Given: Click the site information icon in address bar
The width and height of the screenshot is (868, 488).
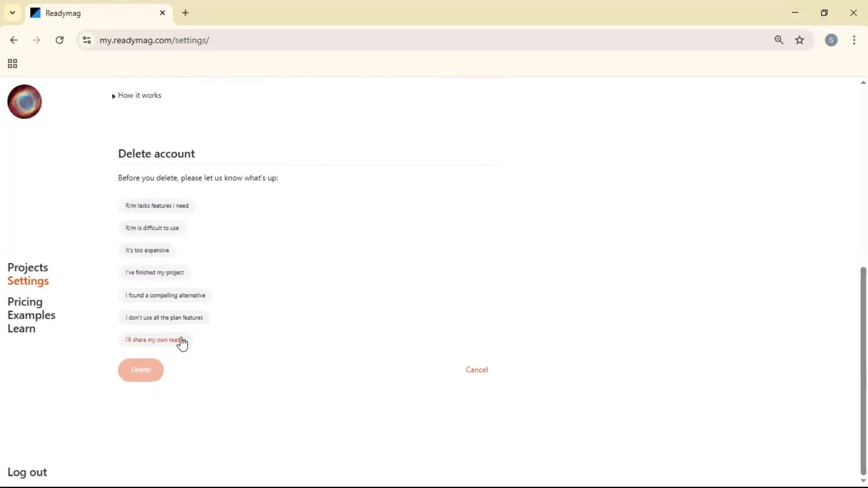Looking at the screenshot, I should click(87, 40).
